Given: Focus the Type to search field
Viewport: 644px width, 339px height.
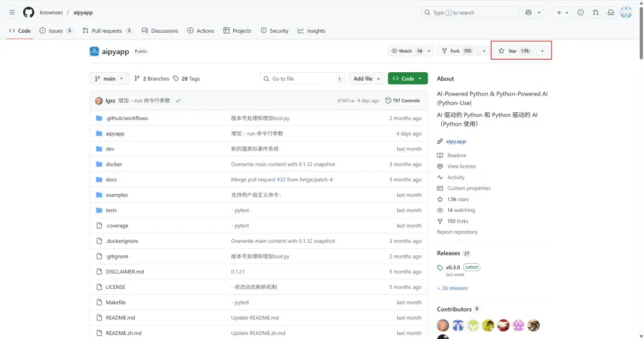Looking at the screenshot, I should [470, 13].
